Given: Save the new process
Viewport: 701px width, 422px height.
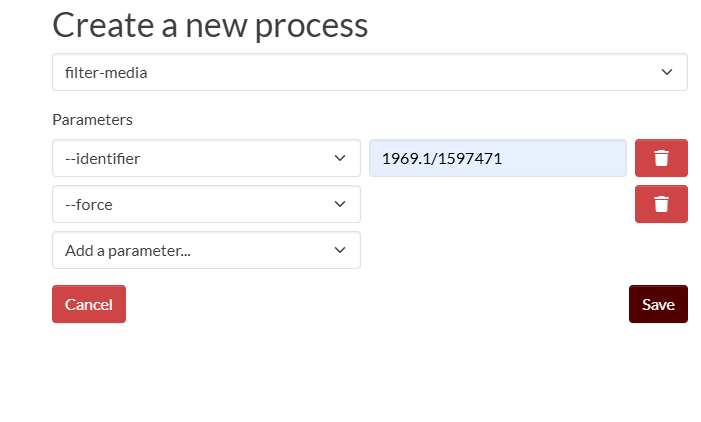Looking at the screenshot, I should click(658, 304).
